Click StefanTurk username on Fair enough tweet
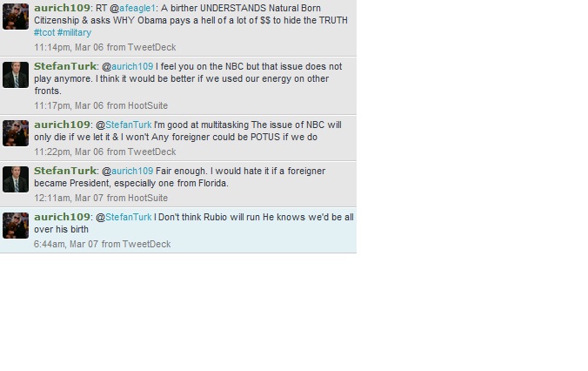The image size is (588, 371). pyautogui.click(x=65, y=171)
